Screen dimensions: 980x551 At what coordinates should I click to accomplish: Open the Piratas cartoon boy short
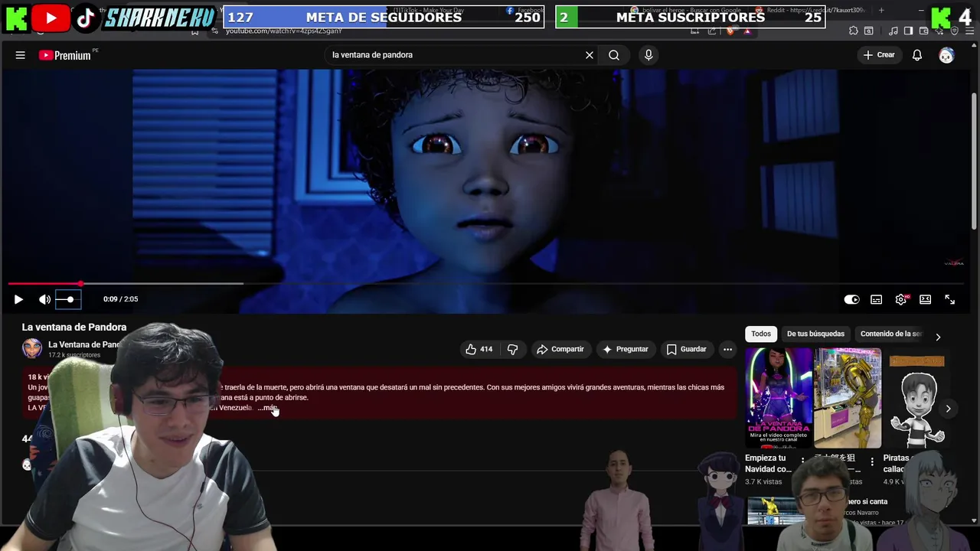point(916,398)
